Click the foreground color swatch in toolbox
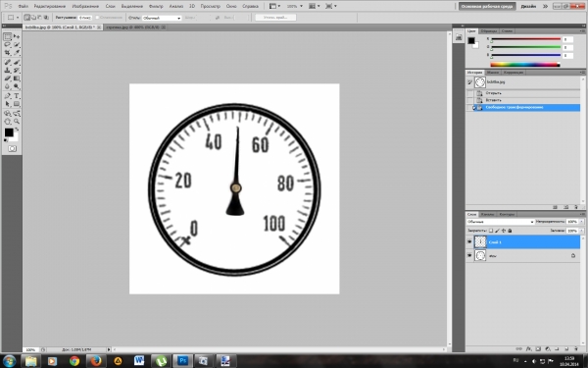The height and width of the screenshot is (368, 588). pos(9,132)
